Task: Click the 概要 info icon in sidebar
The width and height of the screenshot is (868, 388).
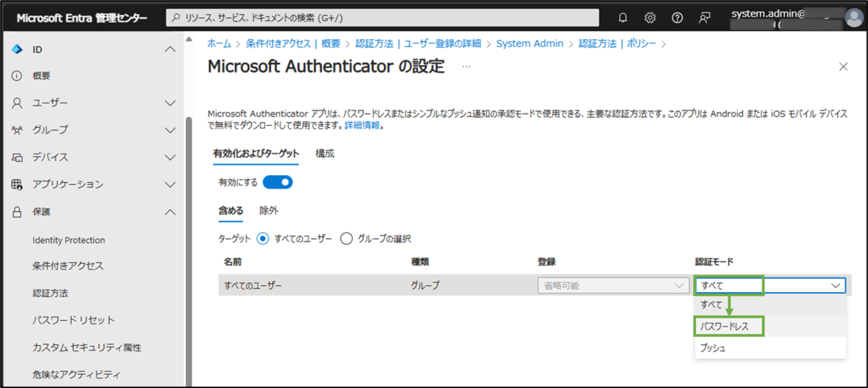Action: pyautogui.click(x=17, y=76)
